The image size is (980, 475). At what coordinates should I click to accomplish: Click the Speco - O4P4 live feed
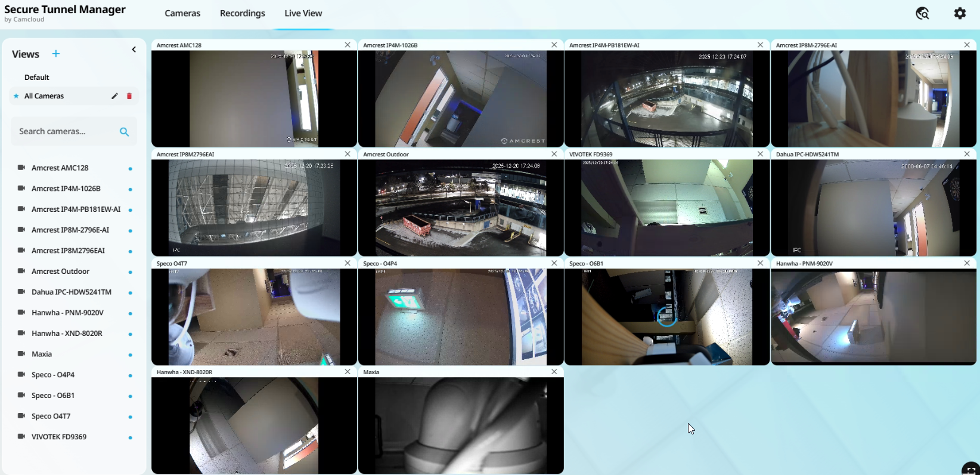[x=461, y=317]
